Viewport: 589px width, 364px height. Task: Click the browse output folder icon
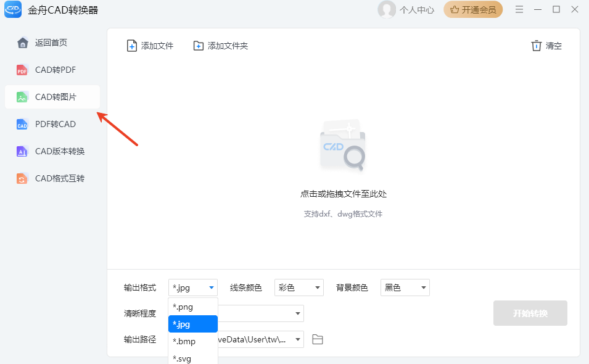click(x=318, y=339)
